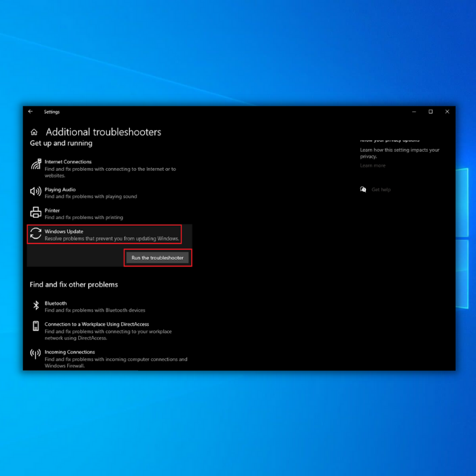Click 'Find and fix problems with Bluetooth devices'
Screen dimensions: 476x476
95,310
